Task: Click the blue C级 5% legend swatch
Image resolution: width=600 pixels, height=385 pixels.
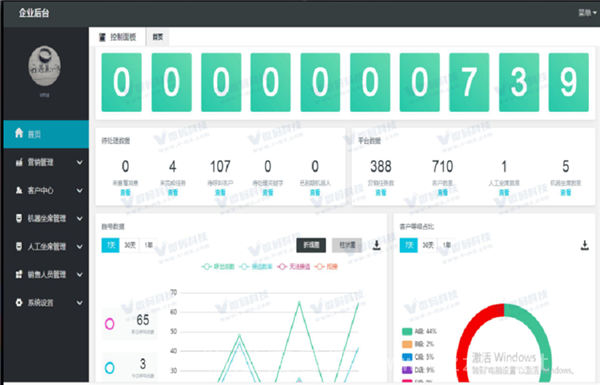Action: tap(407, 357)
